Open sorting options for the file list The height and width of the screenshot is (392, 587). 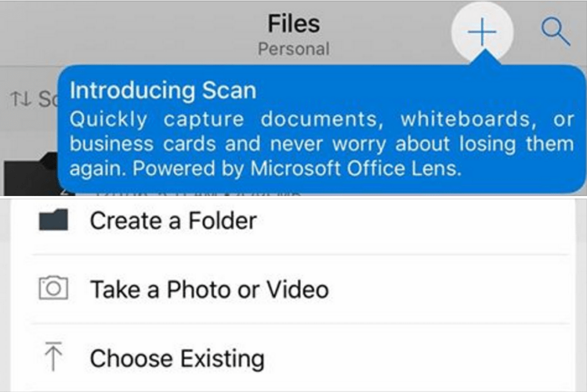(32, 96)
